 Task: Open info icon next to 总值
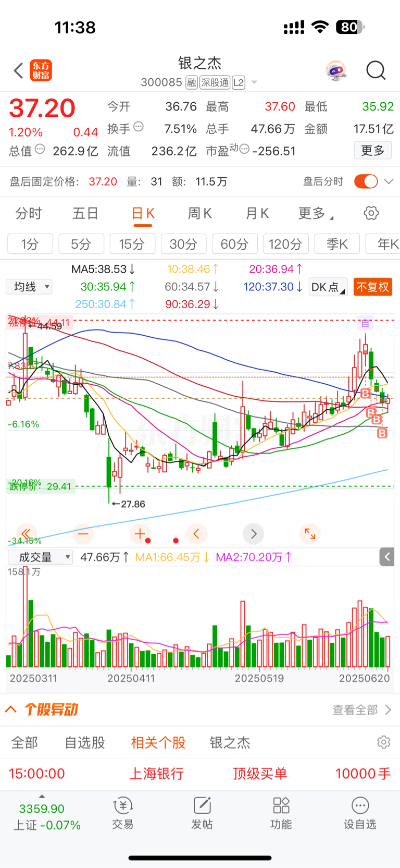coord(40,149)
